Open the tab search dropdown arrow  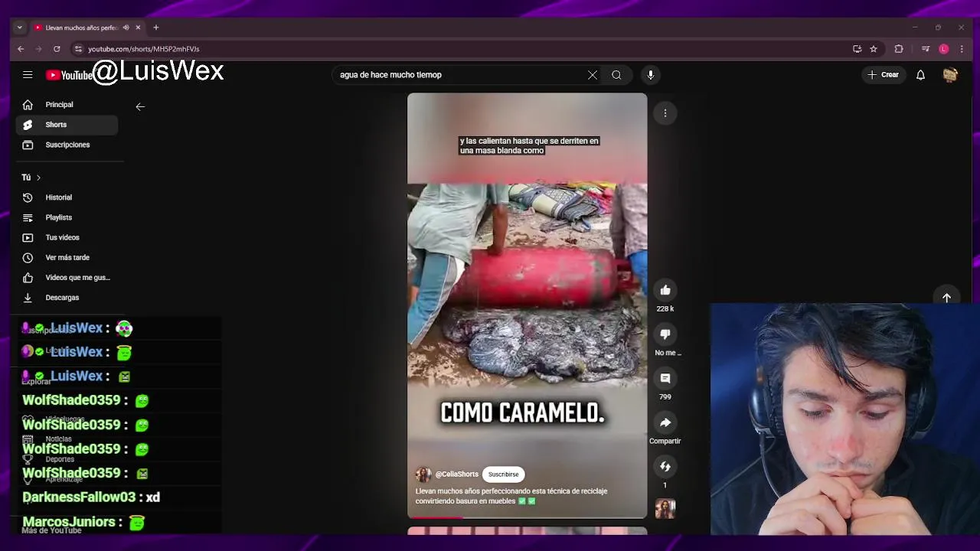(x=20, y=28)
